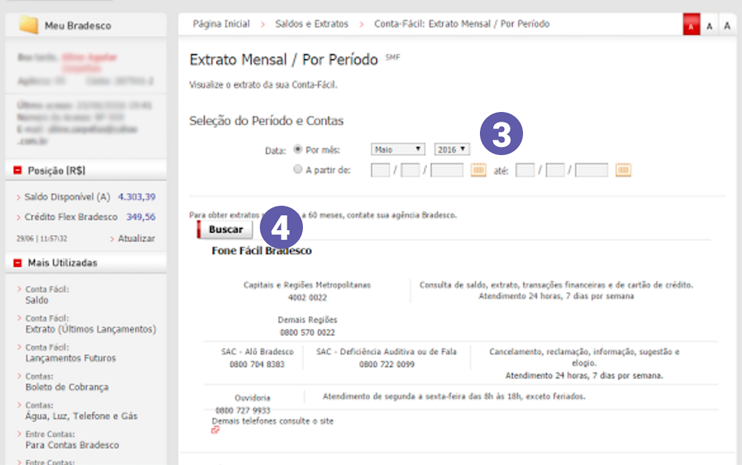Click the phone number 4002 0022
Screen dimensions: 742x465
[307, 298]
